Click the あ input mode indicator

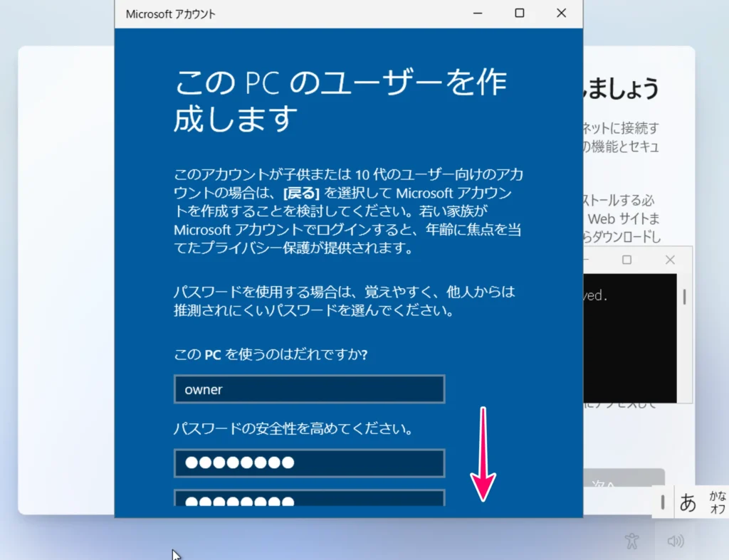point(688,502)
